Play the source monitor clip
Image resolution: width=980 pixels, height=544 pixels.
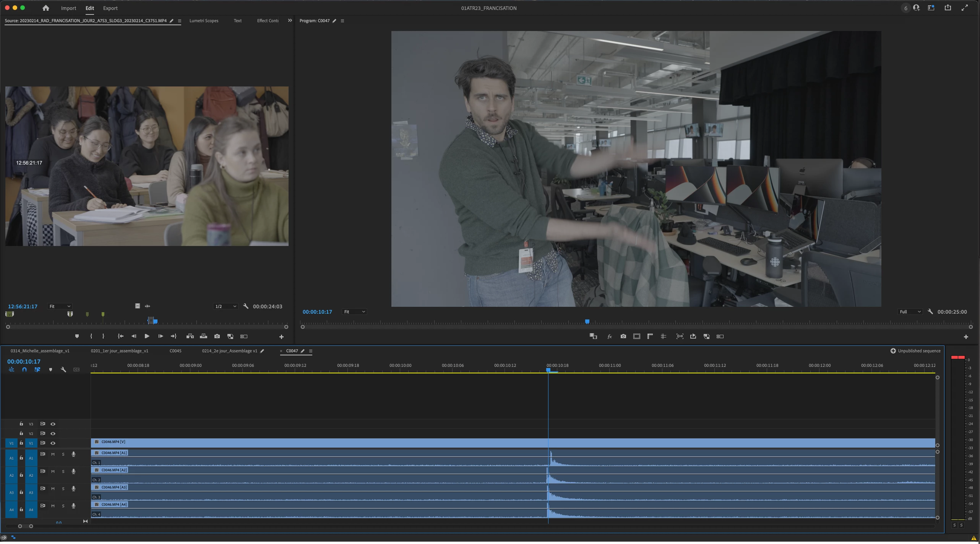pyautogui.click(x=147, y=336)
